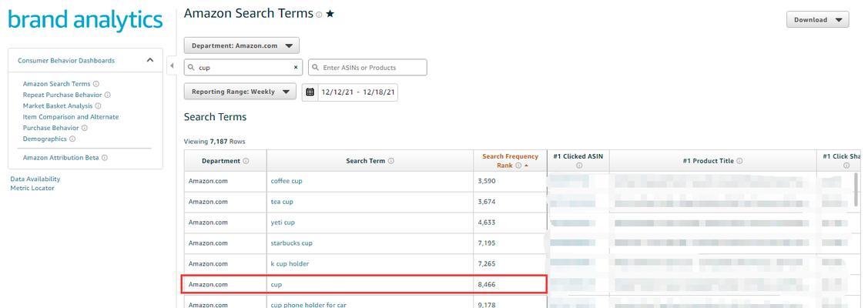Click the 12/12/21 - 12/18/21 date range field

[x=358, y=92]
